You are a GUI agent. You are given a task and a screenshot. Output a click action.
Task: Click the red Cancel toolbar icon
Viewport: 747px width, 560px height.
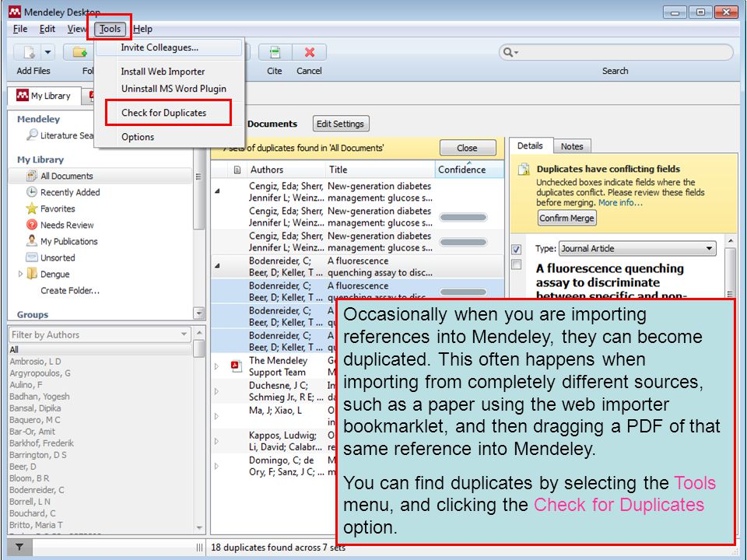pyautogui.click(x=310, y=52)
